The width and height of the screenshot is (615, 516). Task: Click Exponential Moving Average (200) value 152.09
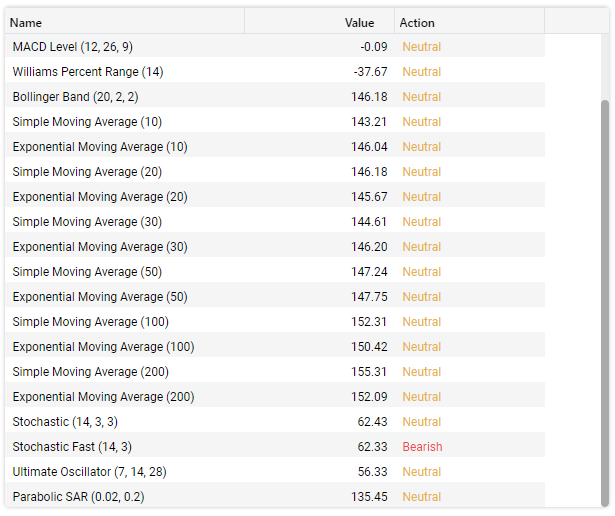coord(369,397)
